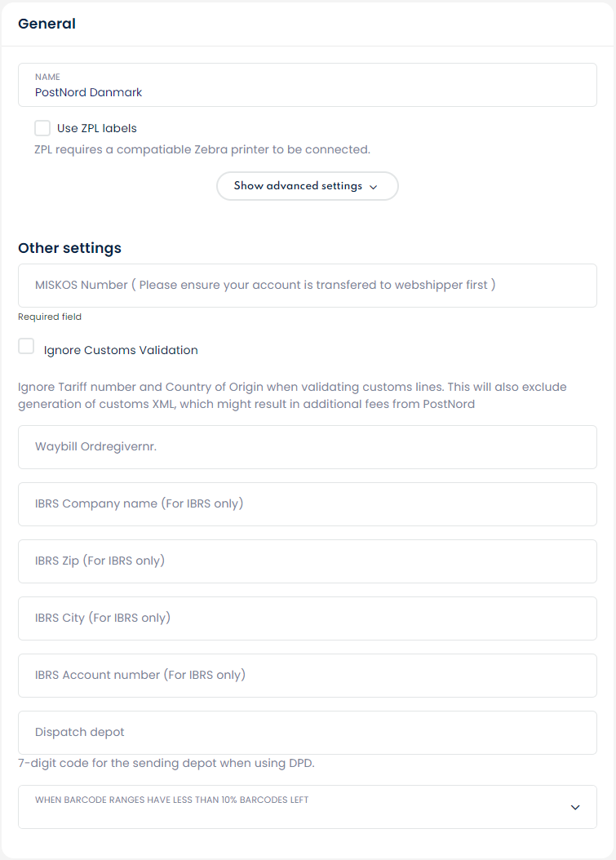This screenshot has width=616, height=860.
Task: Click the "Use ZPL labels" label text
Action: (x=97, y=128)
